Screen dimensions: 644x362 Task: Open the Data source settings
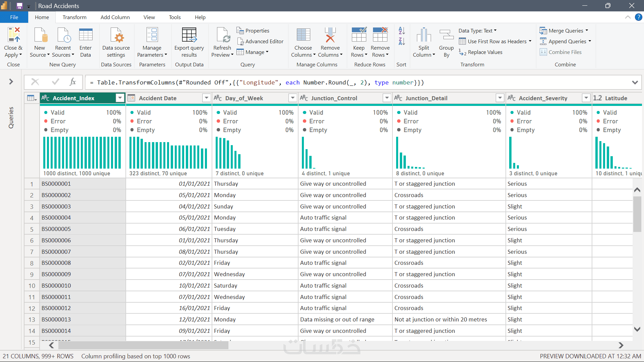coord(116,35)
